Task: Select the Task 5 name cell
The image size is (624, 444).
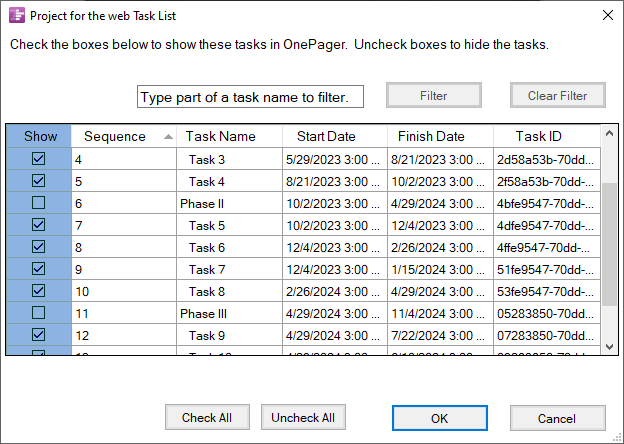Action: 229,226
